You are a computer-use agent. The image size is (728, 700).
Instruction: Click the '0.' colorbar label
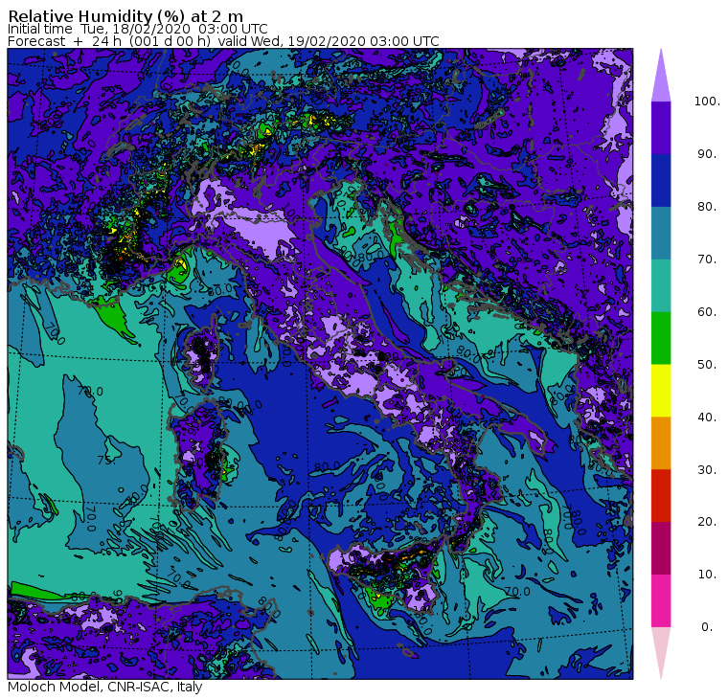(x=707, y=627)
